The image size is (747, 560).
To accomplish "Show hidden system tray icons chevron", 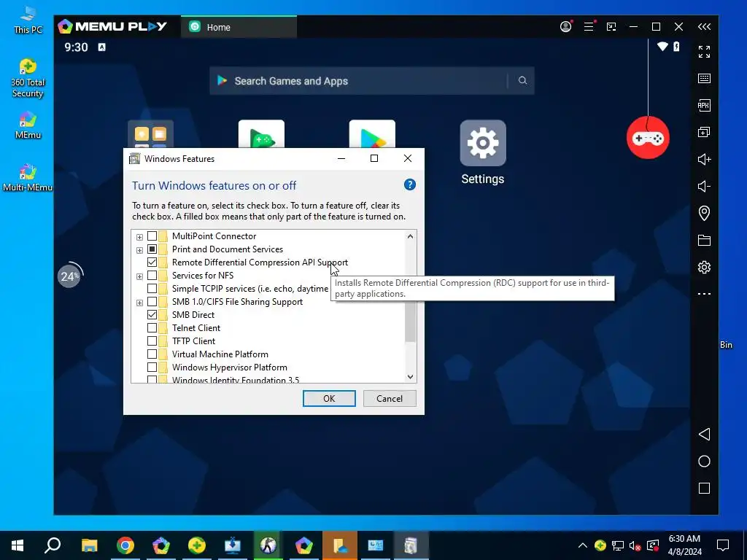I will 582,545.
